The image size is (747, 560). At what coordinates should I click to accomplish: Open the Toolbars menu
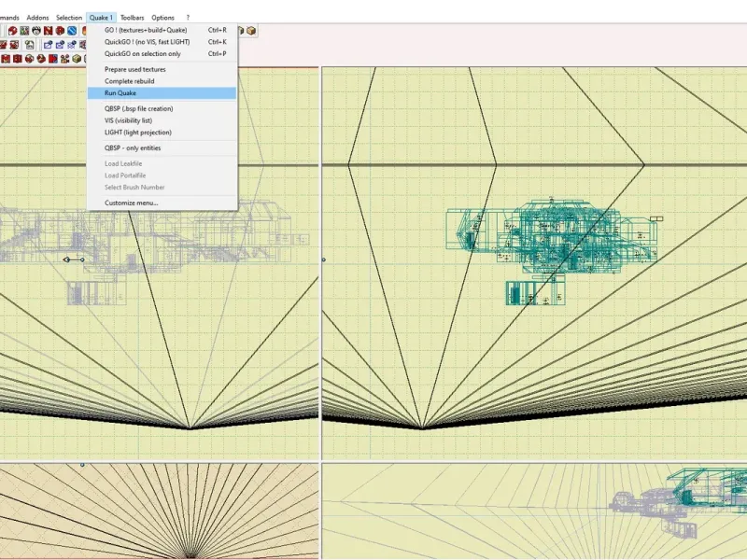[x=132, y=18]
